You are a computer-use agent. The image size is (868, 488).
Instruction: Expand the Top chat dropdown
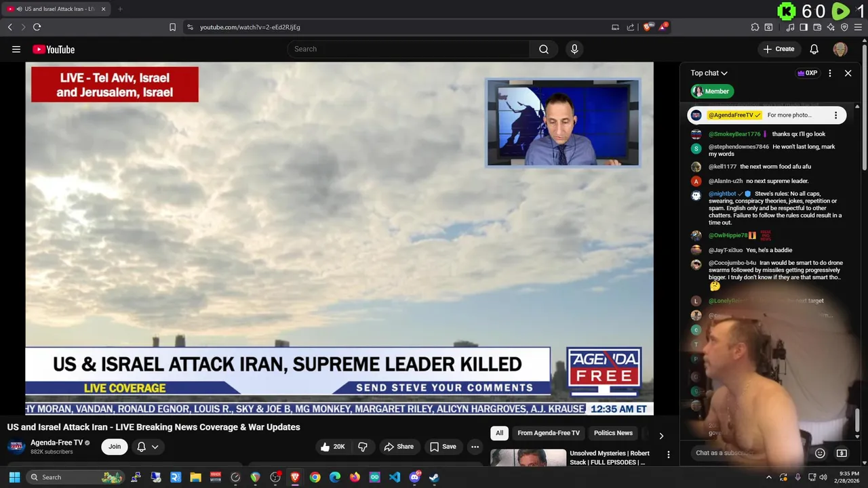tap(709, 73)
